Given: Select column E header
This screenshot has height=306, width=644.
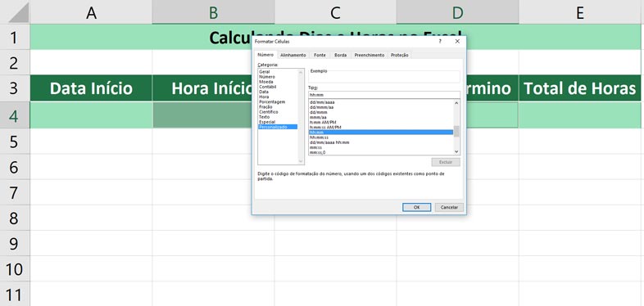Looking at the screenshot, I should (x=580, y=12).
